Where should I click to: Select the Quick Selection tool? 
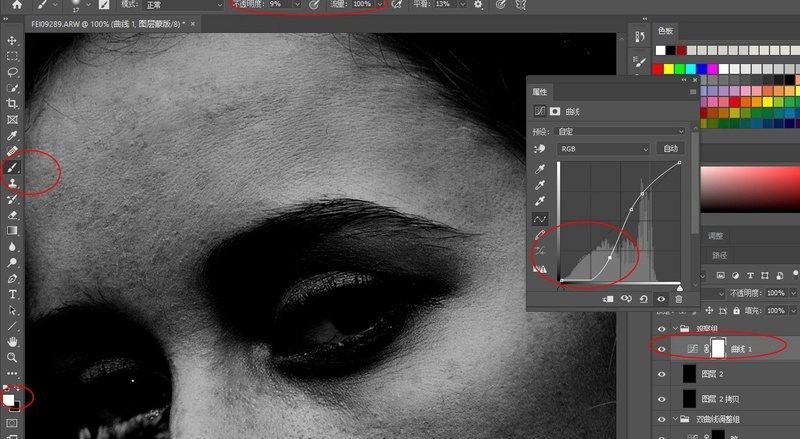tap(12, 88)
